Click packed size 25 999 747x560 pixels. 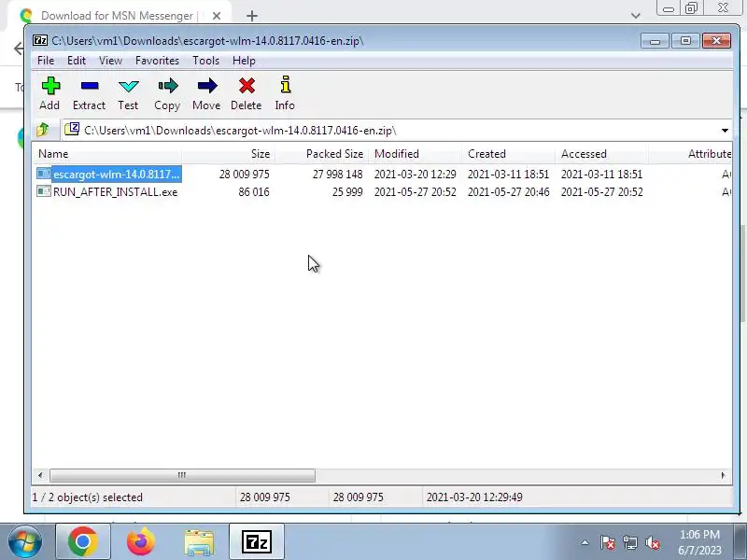pyautogui.click(x=347, y=192)
